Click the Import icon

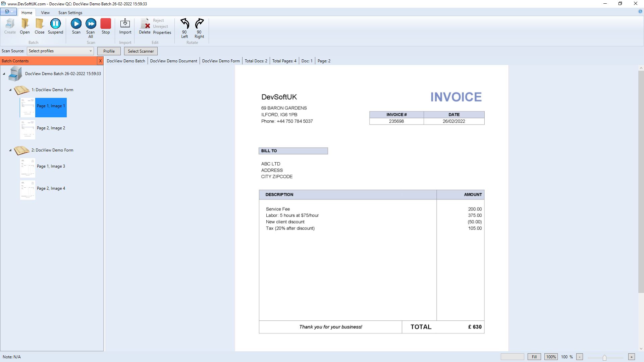125,24
